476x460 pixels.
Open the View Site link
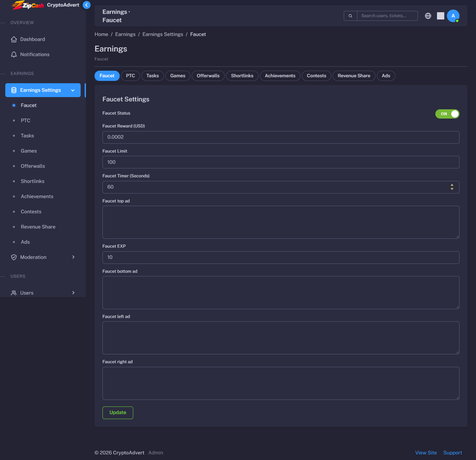426,453
